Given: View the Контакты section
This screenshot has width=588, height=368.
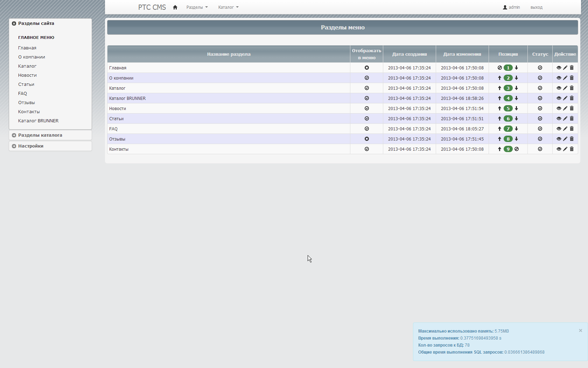Looking at the screenshot, I should pyautogui.click(x=559, y=149).
